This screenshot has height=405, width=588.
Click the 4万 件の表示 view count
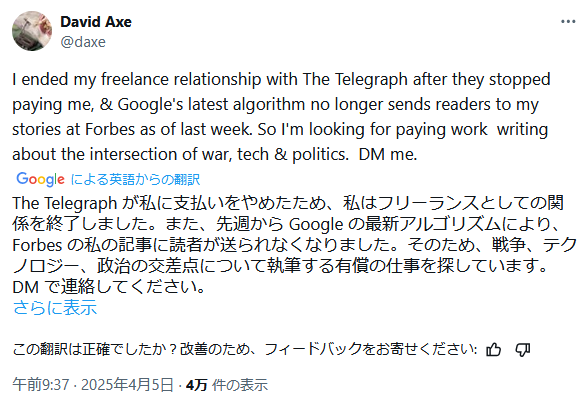pos(226,385)
